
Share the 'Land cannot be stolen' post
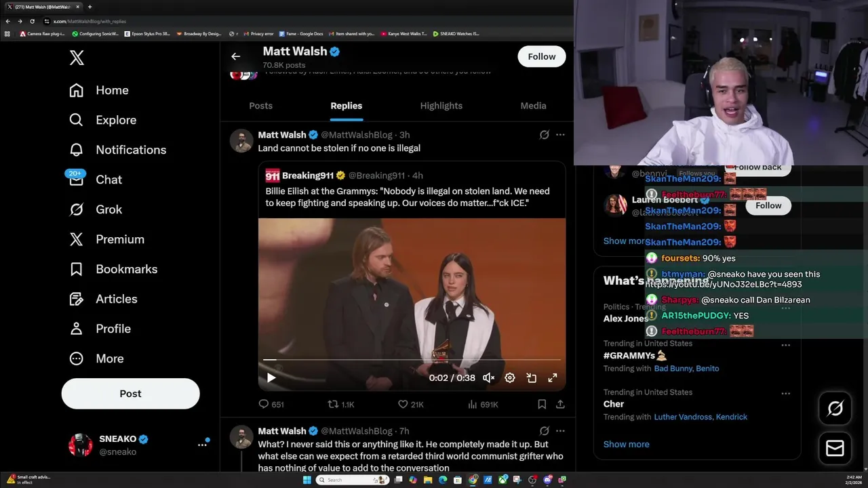[x=560, y=404]
